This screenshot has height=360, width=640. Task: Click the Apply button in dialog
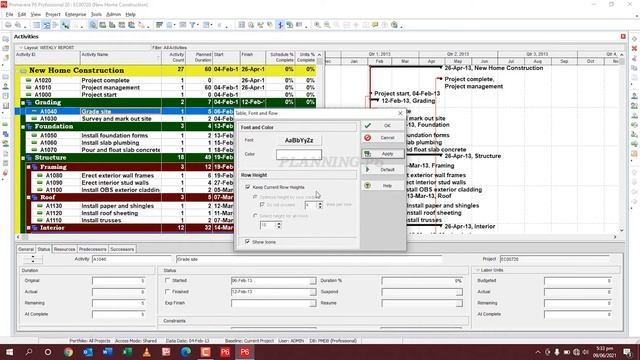click(x=382, y=154)
